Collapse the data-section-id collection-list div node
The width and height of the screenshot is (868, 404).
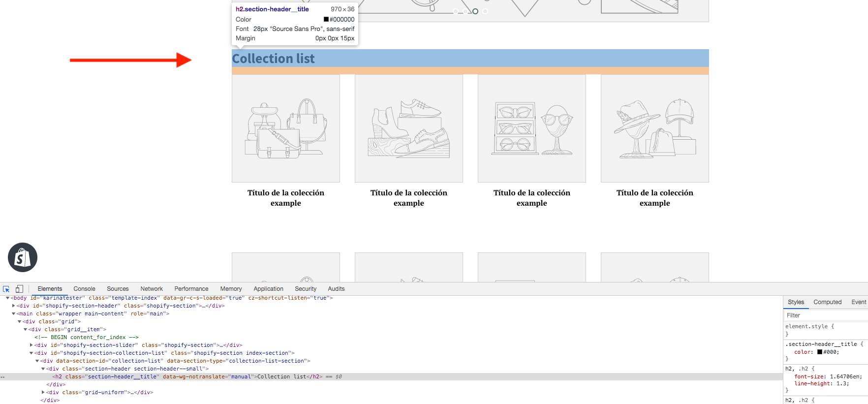pyautogui.click(x=37, y=361)
